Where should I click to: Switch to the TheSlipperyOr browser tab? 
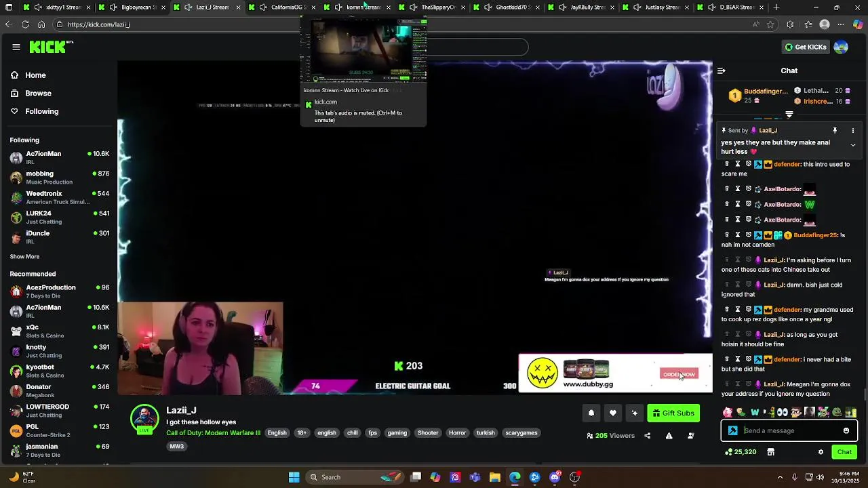[433, 7]
